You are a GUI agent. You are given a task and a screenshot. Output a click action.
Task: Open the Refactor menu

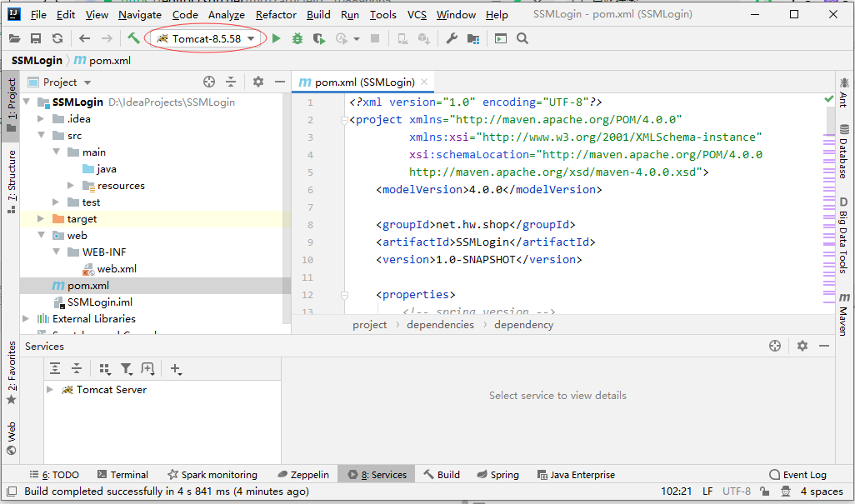point(276,15)
